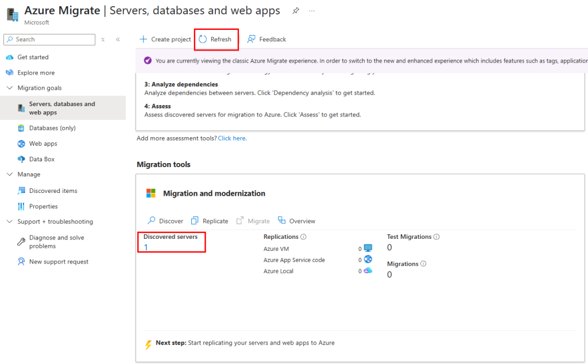
Task: Click the Microsoft logo beside Migration and modernization
Action: [151, 193]
